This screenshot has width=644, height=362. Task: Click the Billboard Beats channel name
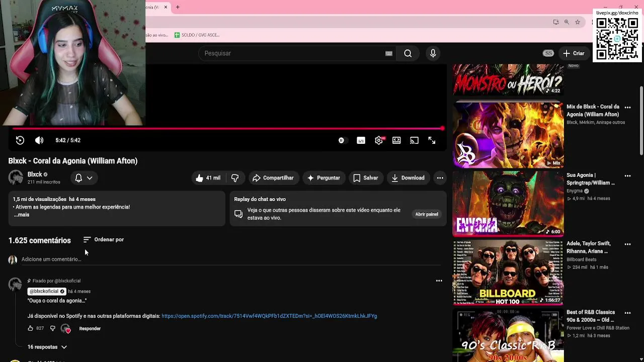[x=582, y=260]
